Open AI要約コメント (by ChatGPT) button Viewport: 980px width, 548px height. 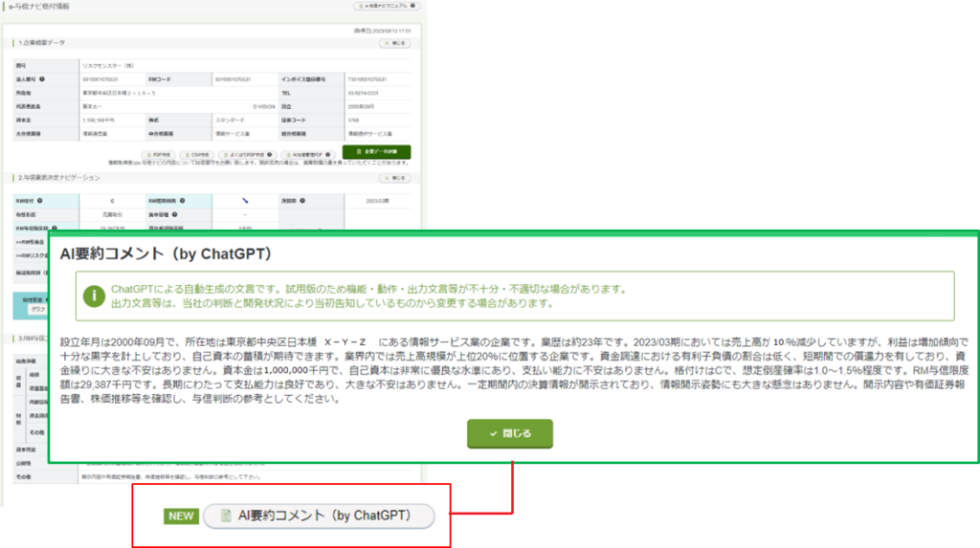pyautogui.click(x=319, y=515)
